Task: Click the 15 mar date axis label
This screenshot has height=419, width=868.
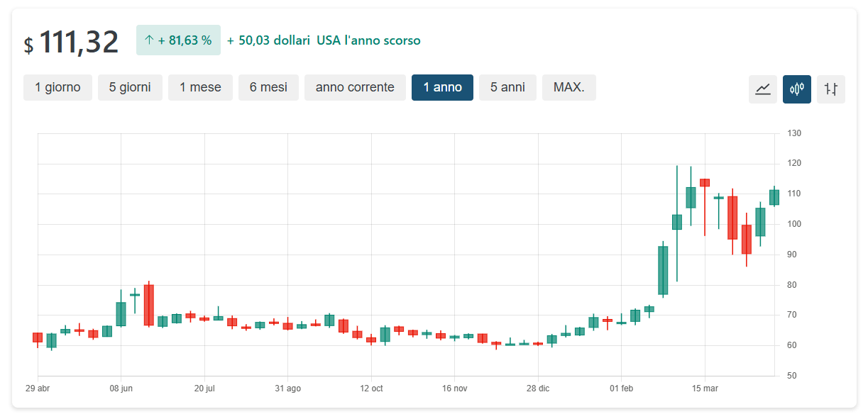Action: tap(705, 389)
